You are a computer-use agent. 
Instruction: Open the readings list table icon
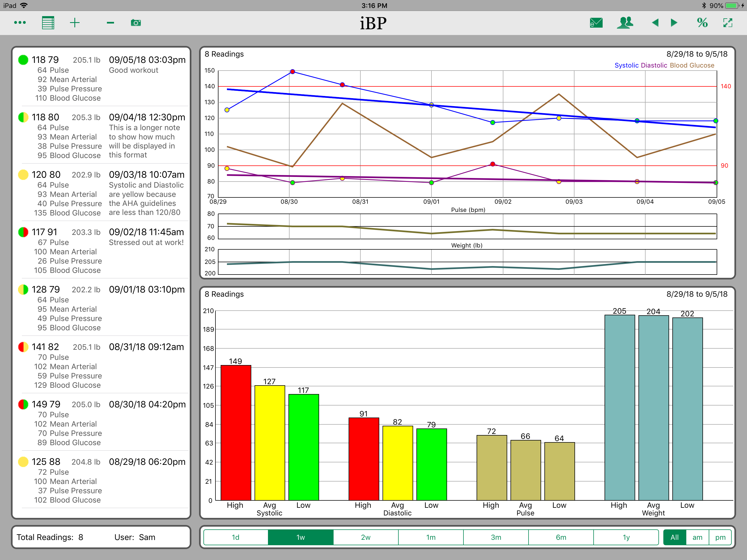(x=48, y=23)
